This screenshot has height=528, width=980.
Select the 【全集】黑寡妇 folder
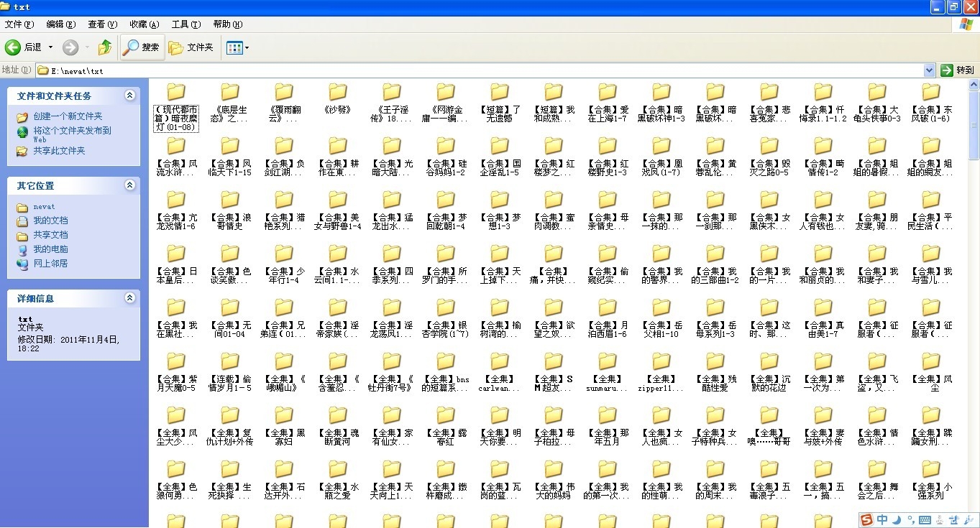pyautogui.click(x=284, y=425)
